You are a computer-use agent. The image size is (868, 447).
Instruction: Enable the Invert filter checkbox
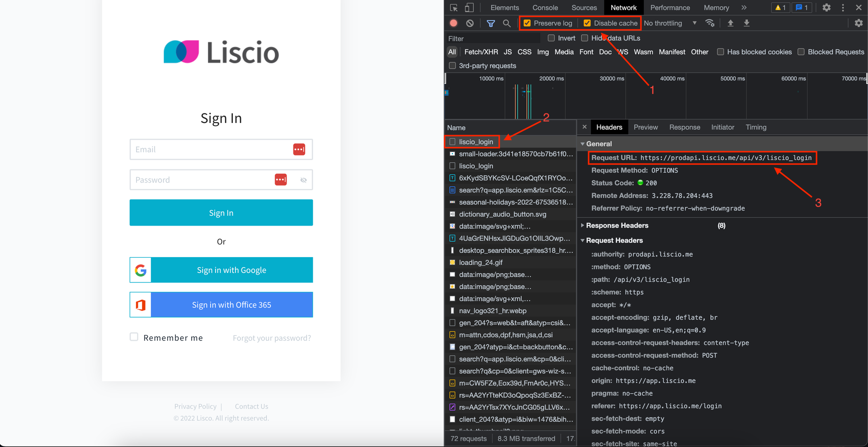551,38
